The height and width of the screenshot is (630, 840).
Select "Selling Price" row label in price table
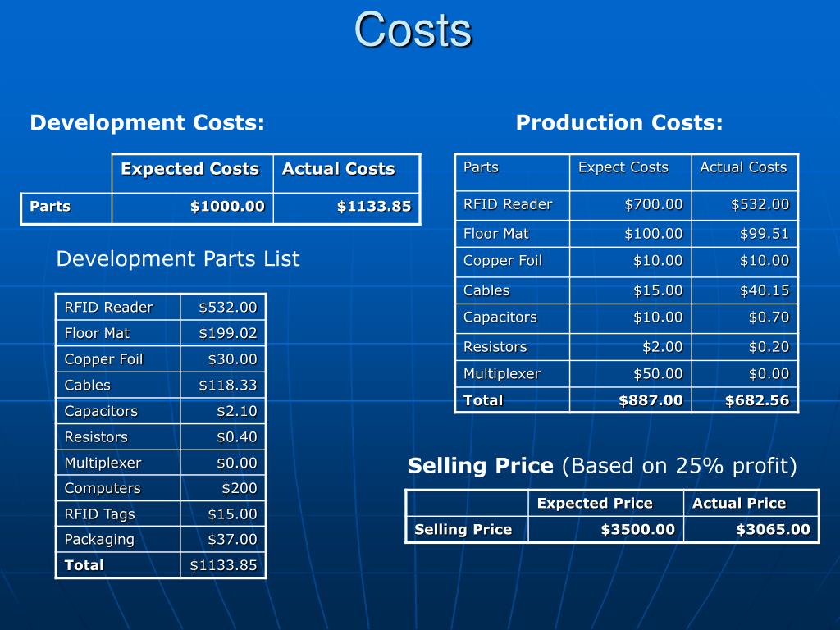463,529
